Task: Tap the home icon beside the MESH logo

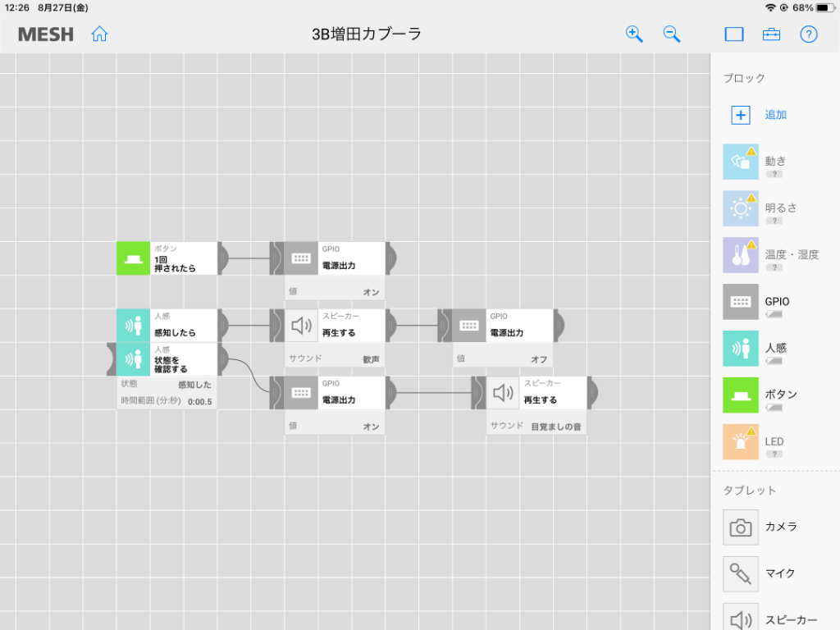Action: 99,34
